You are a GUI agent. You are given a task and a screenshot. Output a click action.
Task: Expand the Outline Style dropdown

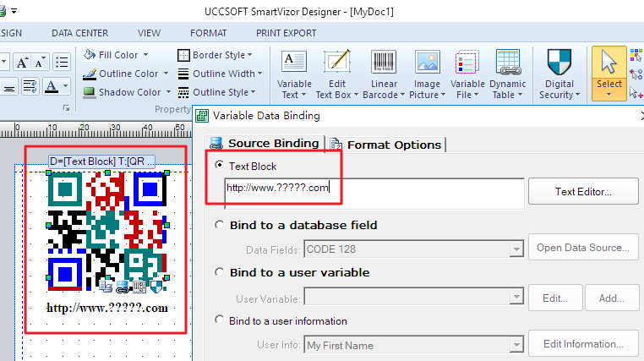point(253,92)
